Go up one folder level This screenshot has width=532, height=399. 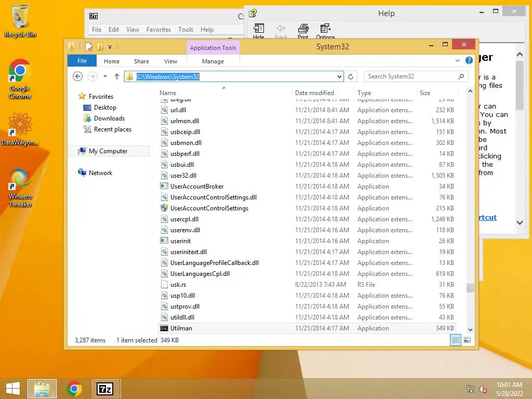click(x=117, y=76)
